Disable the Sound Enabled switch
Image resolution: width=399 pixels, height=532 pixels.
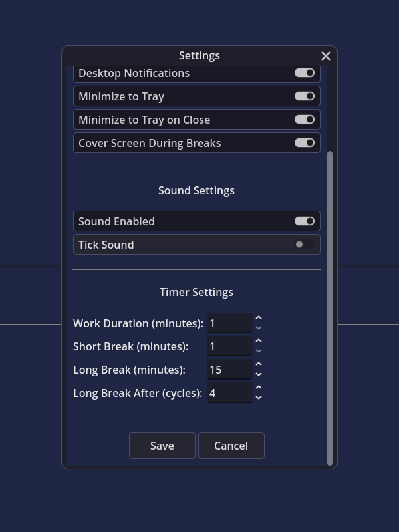click(x=305, y=221)
